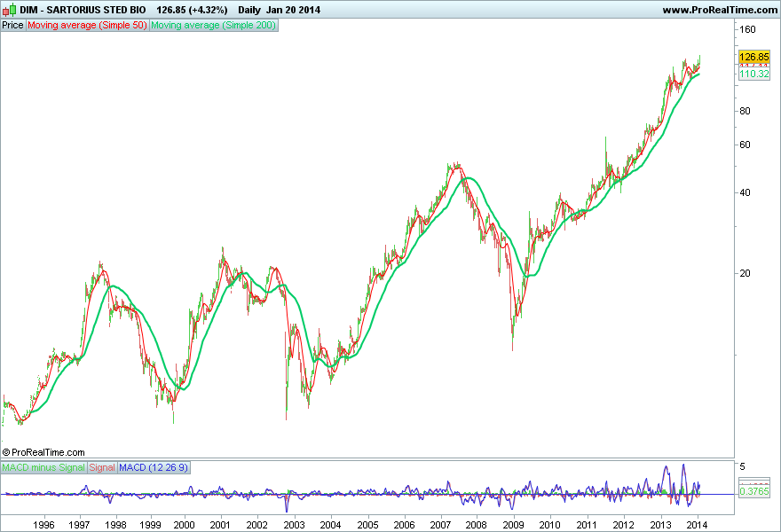Image resolution: width=781 pixels, height=532 pixels.
Task: Click the 126.85 (+4.32%) quote in header
Action: pos(192,10)
